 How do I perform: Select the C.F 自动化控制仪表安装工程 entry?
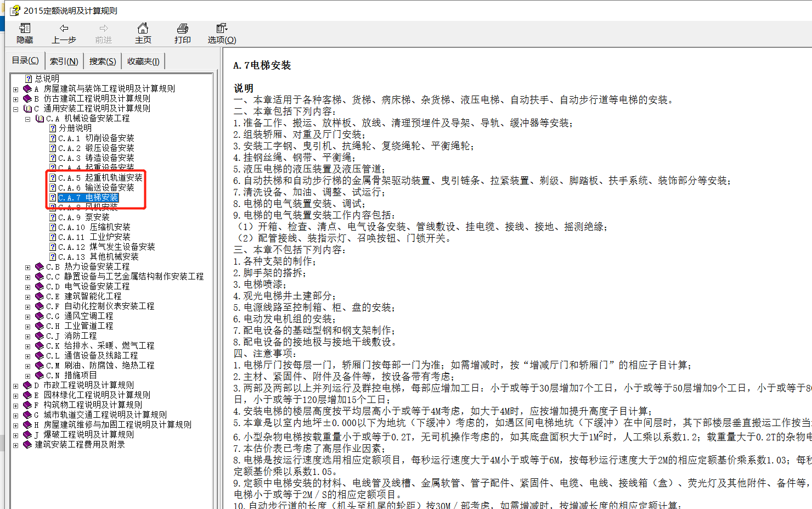[100, 306]
